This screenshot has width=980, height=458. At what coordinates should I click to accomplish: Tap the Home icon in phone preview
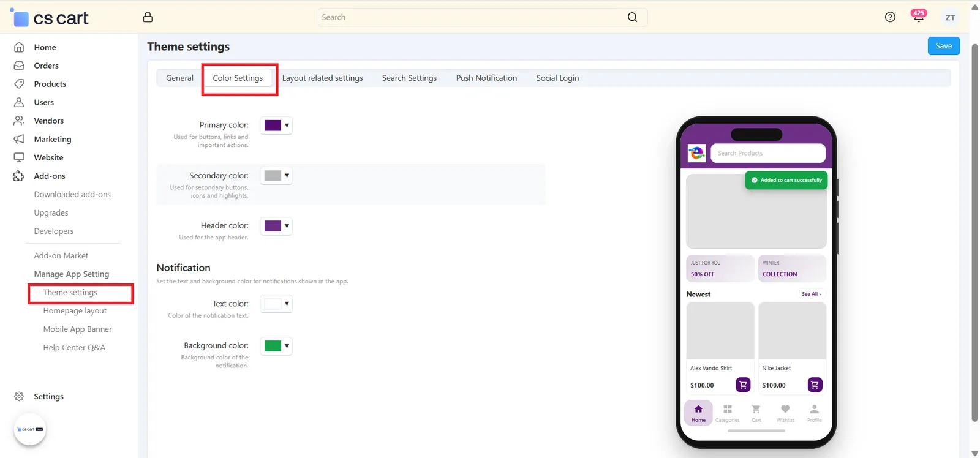click(x=698, y=409)
